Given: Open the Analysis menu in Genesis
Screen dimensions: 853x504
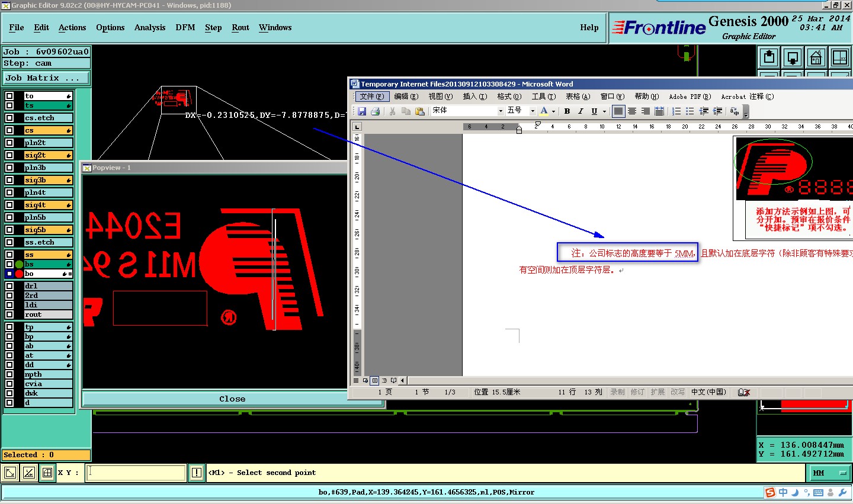Looking at the screenshot, I should (x=150, y=27).
